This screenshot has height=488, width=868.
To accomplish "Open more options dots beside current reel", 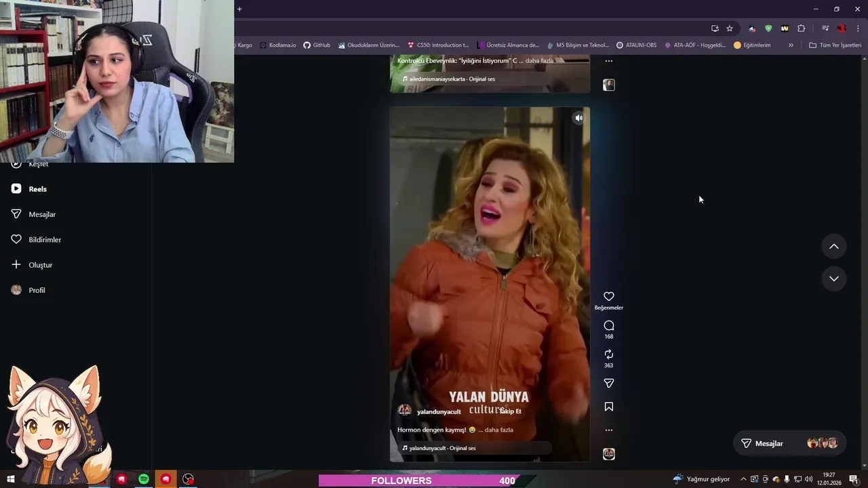I will (609, 430).
